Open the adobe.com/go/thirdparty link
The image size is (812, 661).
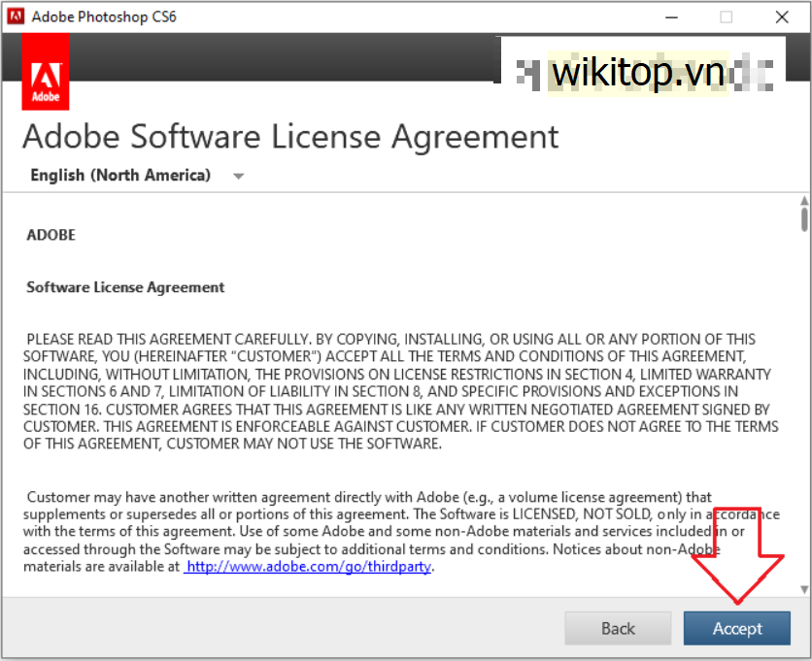pyautogui.click(x=308, y=567)
